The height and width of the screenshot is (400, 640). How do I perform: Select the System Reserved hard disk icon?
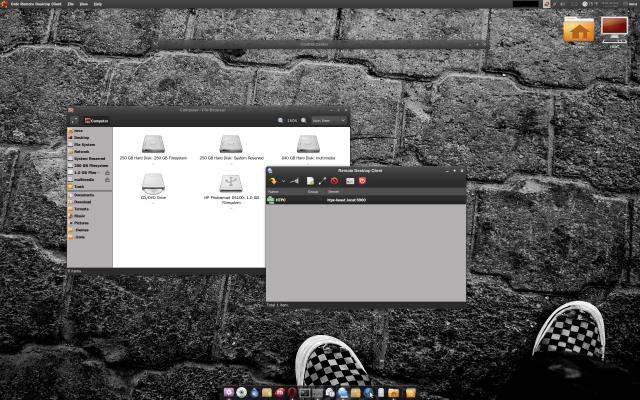(x=231, y=144)
